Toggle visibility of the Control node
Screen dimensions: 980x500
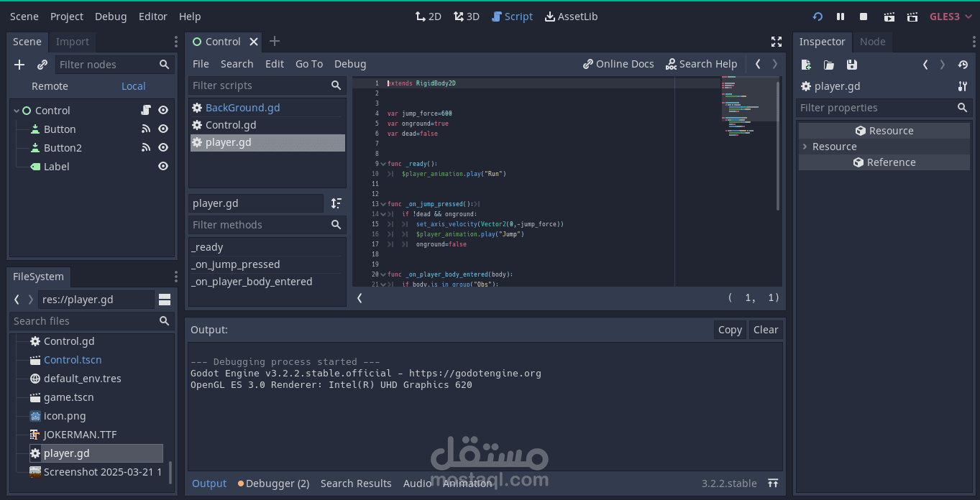[163, 111]
